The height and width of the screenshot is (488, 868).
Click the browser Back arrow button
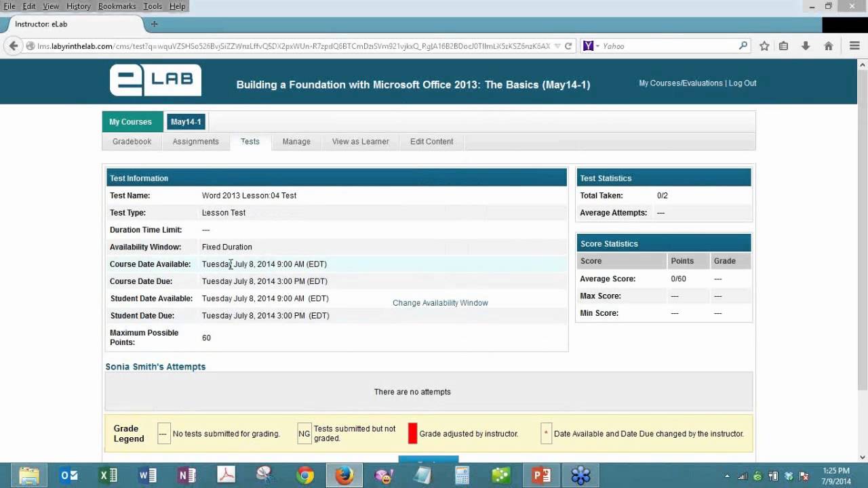pyautogui.click(x=14, y=46)
